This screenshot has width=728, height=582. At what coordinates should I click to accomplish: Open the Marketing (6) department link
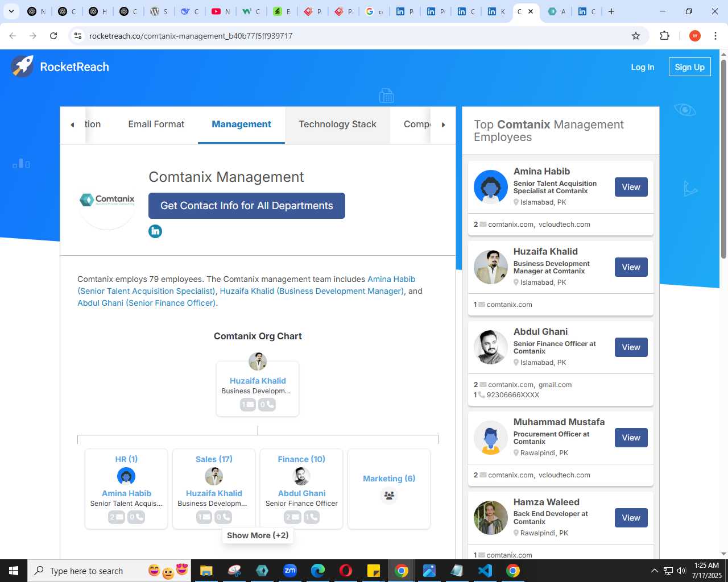(x=389, y=479)
